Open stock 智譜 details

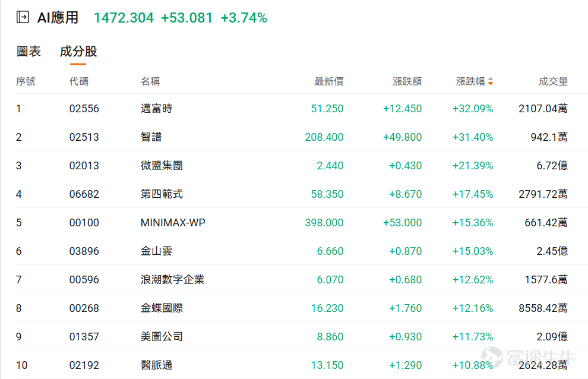(x=292, y=137)
